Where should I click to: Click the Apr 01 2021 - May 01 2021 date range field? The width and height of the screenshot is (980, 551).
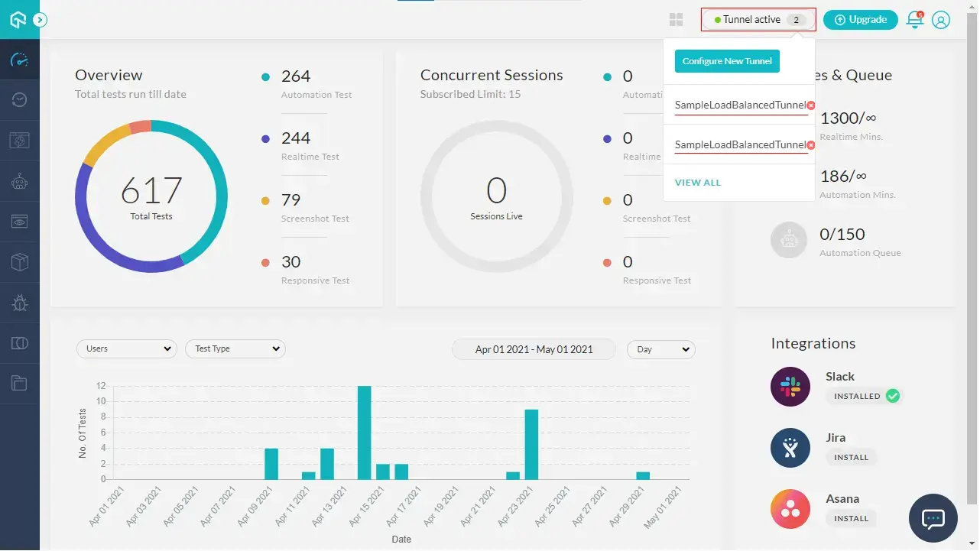[534, 349]
